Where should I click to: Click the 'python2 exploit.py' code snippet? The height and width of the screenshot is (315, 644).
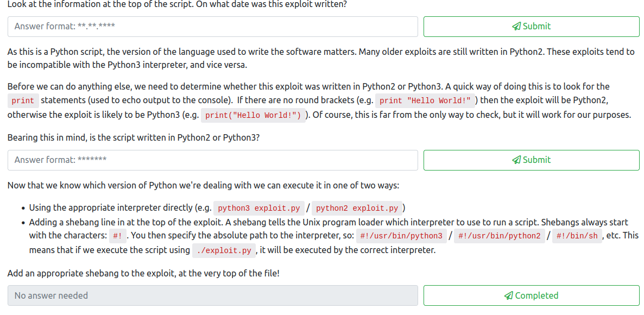coord(357,209)
